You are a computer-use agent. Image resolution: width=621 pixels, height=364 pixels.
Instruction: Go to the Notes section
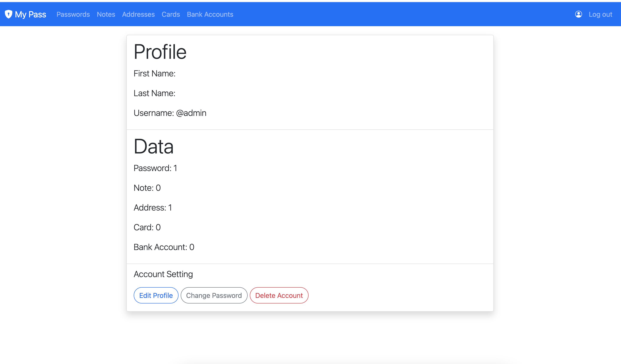pyautogui.click(x=106, y=14)
